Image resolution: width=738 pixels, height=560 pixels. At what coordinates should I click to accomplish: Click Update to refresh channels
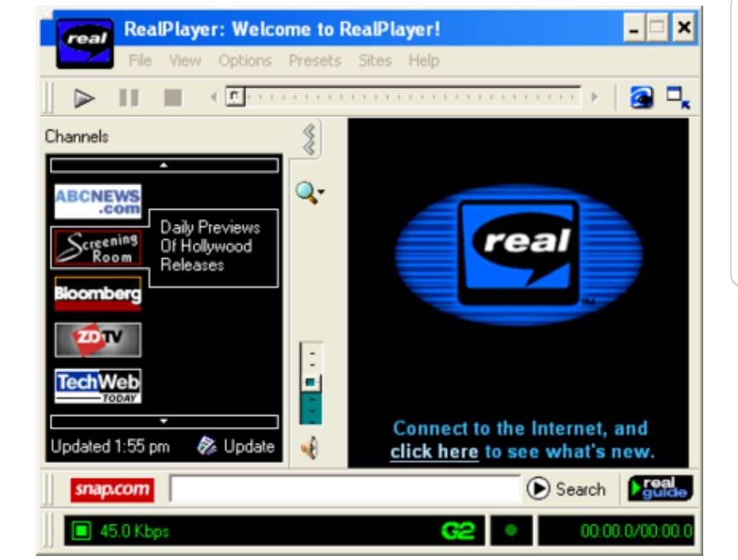coord(236,446)
